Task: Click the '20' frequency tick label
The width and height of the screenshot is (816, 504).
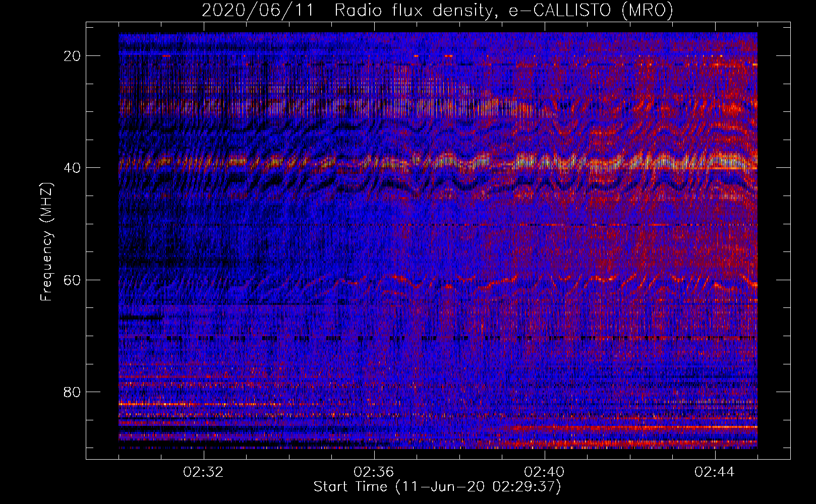Action: coord(73,56)
